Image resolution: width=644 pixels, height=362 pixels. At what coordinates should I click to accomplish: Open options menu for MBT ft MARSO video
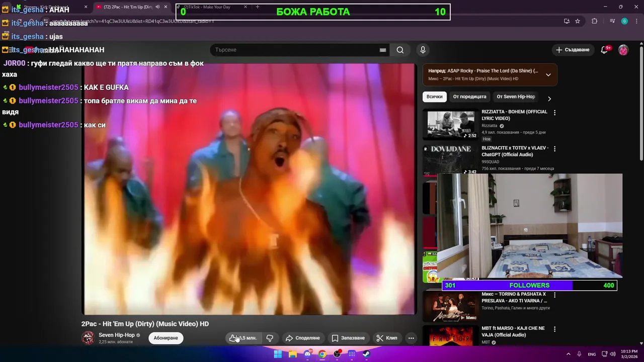click(x=554, y=329)
